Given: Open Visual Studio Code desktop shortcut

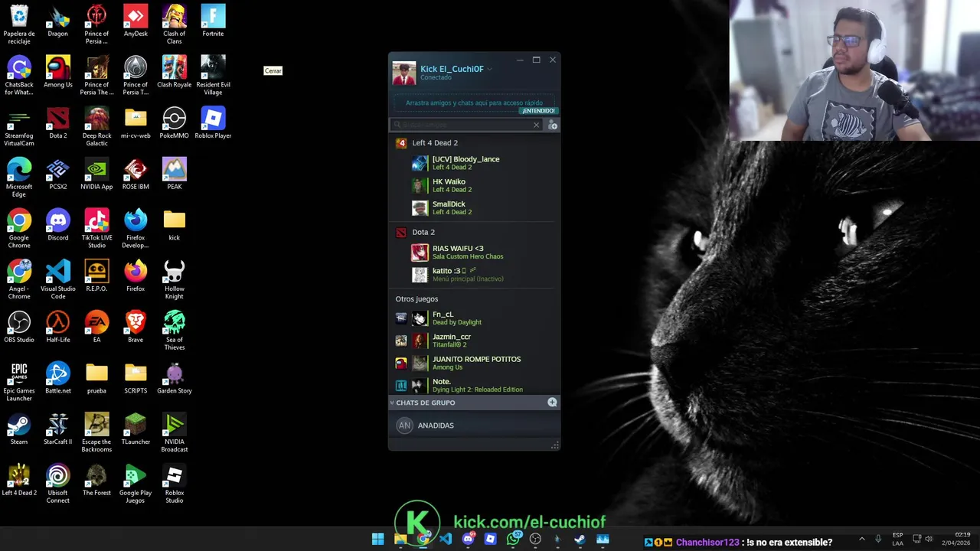Looking at the screenshot, I should click(x=58, y=280).
